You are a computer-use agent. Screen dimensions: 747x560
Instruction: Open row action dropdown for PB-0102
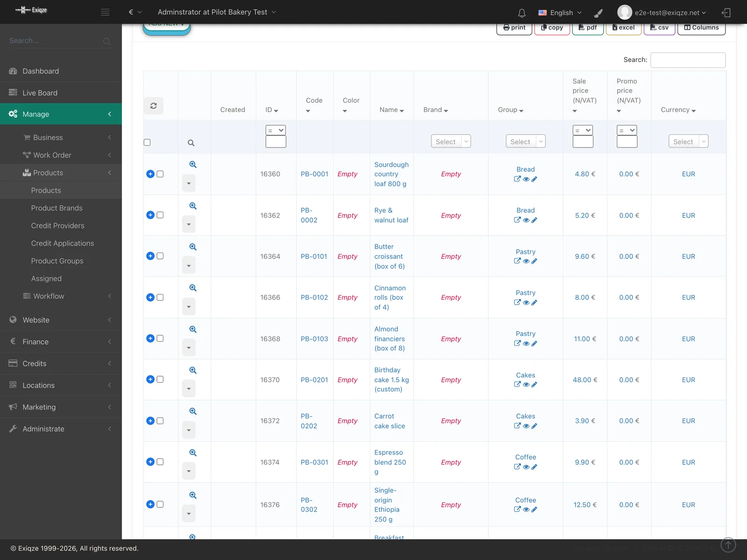point(189,307)
